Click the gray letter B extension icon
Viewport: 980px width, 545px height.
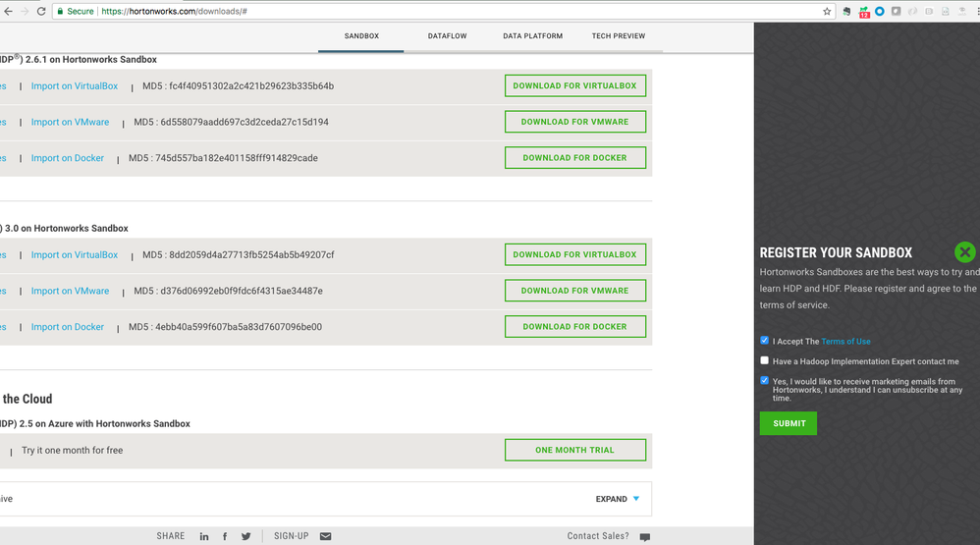(929, 11)
